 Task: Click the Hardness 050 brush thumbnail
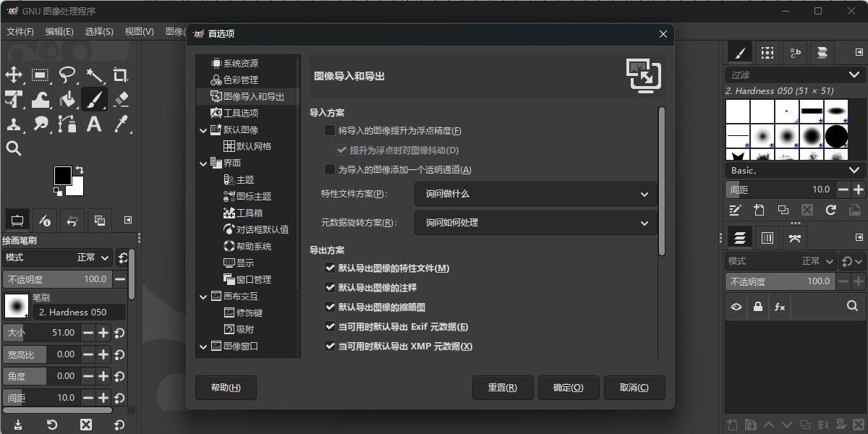[x=16, y=305]
